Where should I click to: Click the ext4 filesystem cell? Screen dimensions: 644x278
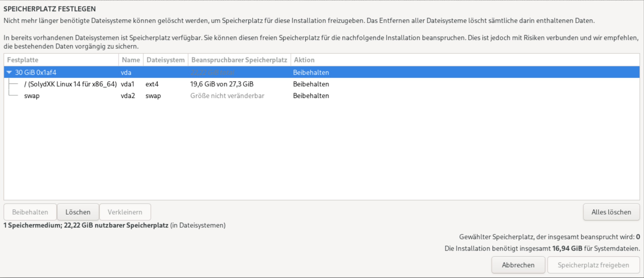(152, 84)
